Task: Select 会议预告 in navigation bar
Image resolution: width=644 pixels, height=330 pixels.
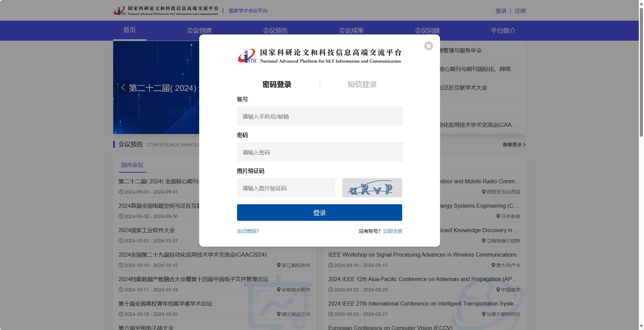Action: pyautogui.click(x=275, y=31)
